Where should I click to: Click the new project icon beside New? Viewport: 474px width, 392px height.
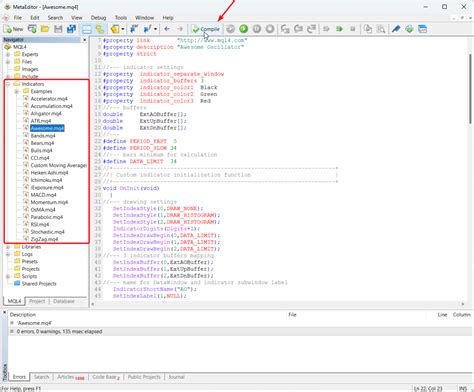(32, 29)
